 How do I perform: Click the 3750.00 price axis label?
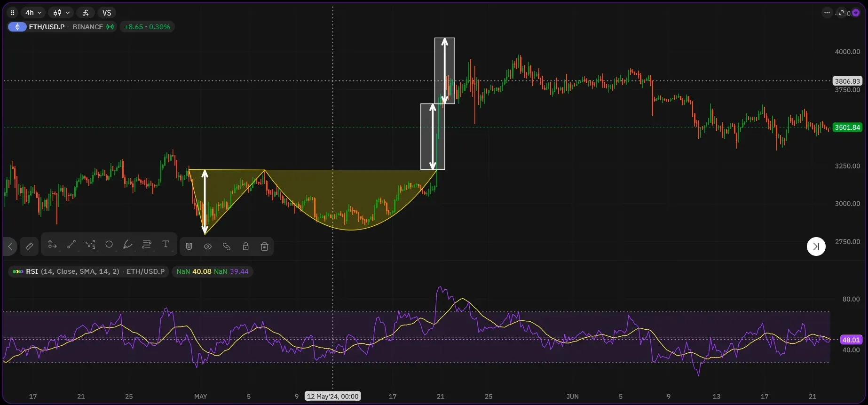(847, 90)
